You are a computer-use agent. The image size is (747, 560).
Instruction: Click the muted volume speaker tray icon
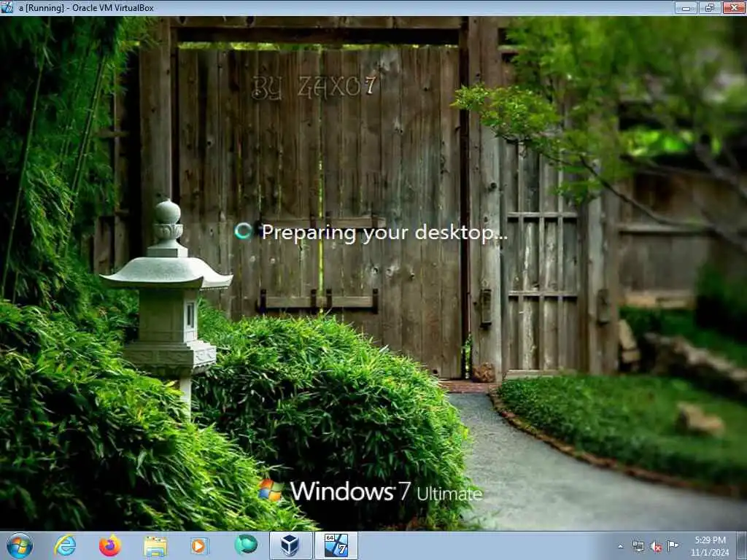[656, 547]
